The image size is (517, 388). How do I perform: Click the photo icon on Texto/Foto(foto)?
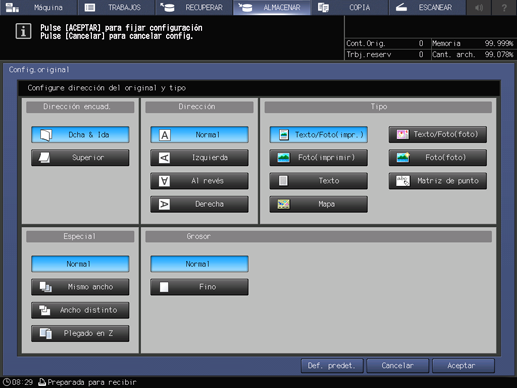pos(403,135)
